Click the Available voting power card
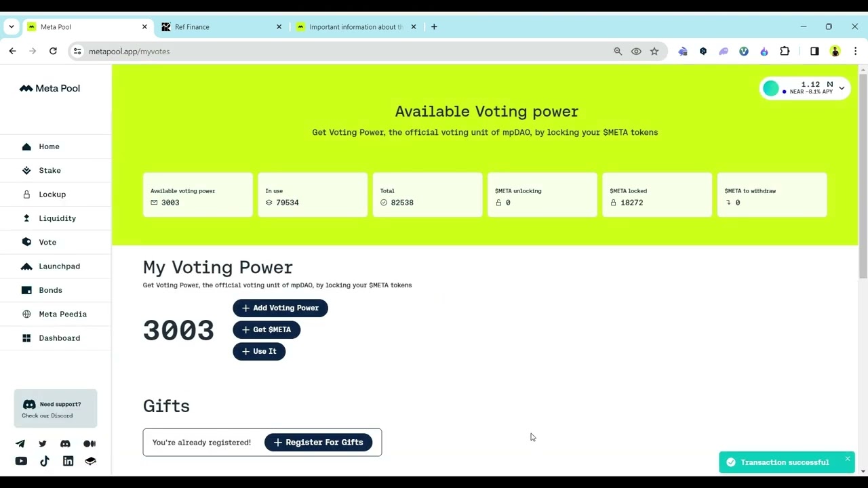 (198, 195)
